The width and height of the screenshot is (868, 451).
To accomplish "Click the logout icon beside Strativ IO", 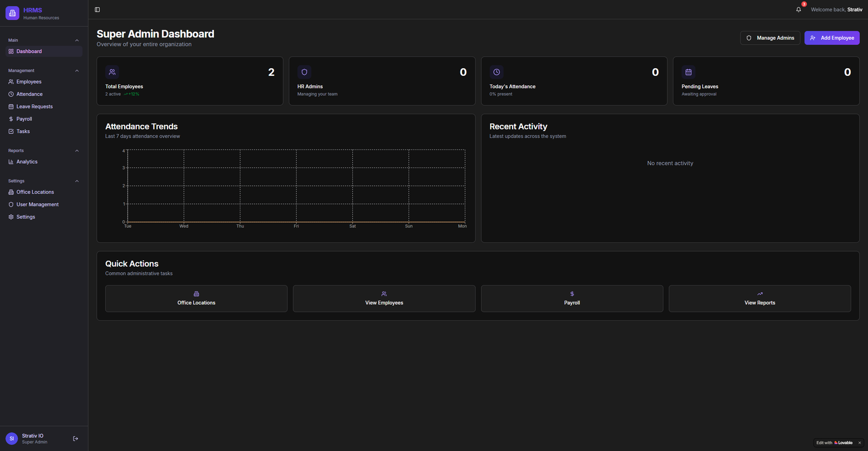I will pos(75,439).
